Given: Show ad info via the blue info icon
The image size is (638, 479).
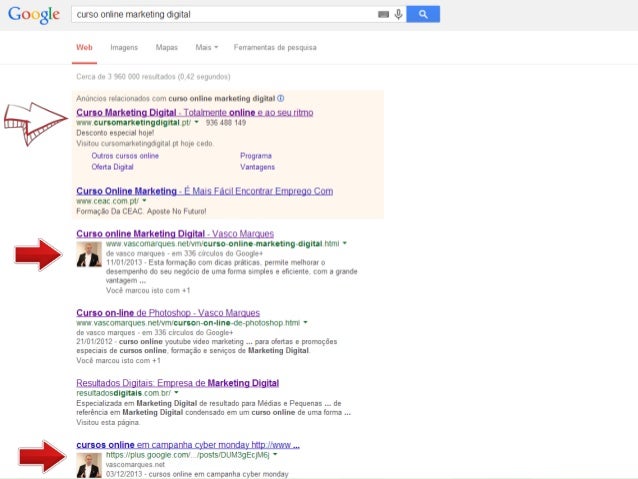Looking at the screenshot, I should pos(281,98).
